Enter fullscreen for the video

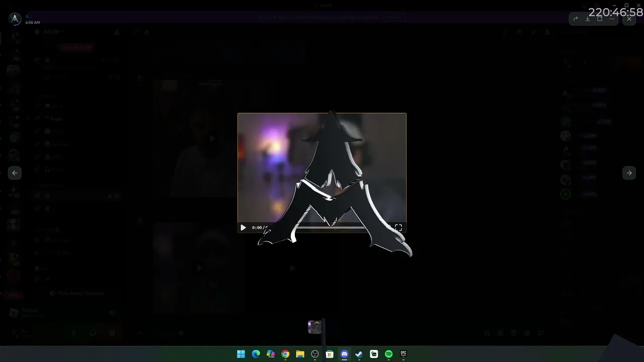coord(398,227)
